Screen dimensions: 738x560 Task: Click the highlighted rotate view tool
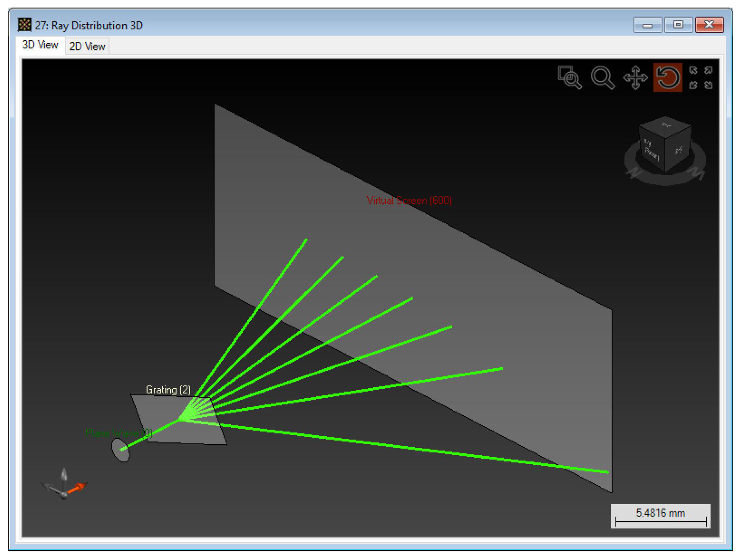[668, 77]
